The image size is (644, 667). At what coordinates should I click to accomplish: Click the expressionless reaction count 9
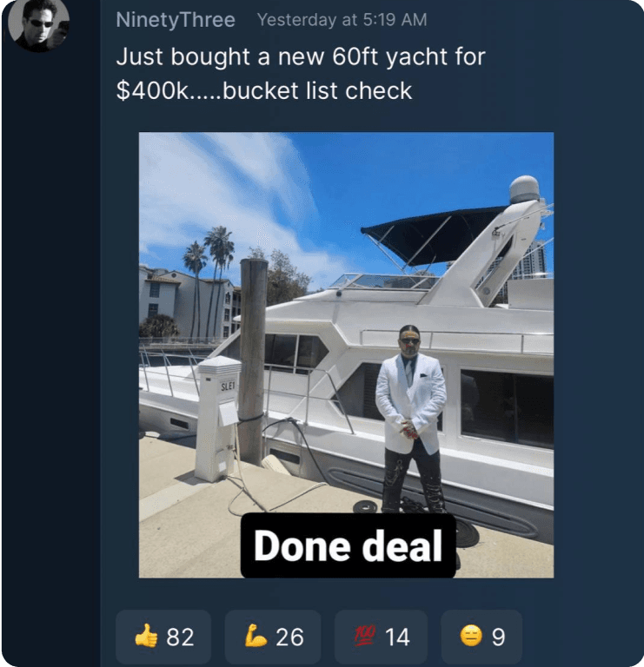click(x=498, y=637)
